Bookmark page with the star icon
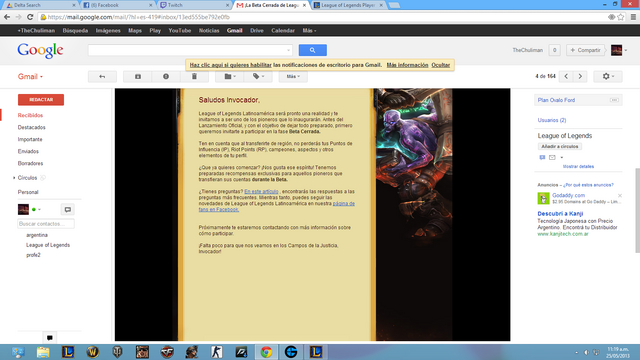This screenshot has height=360, width=640. coord(621,17)
